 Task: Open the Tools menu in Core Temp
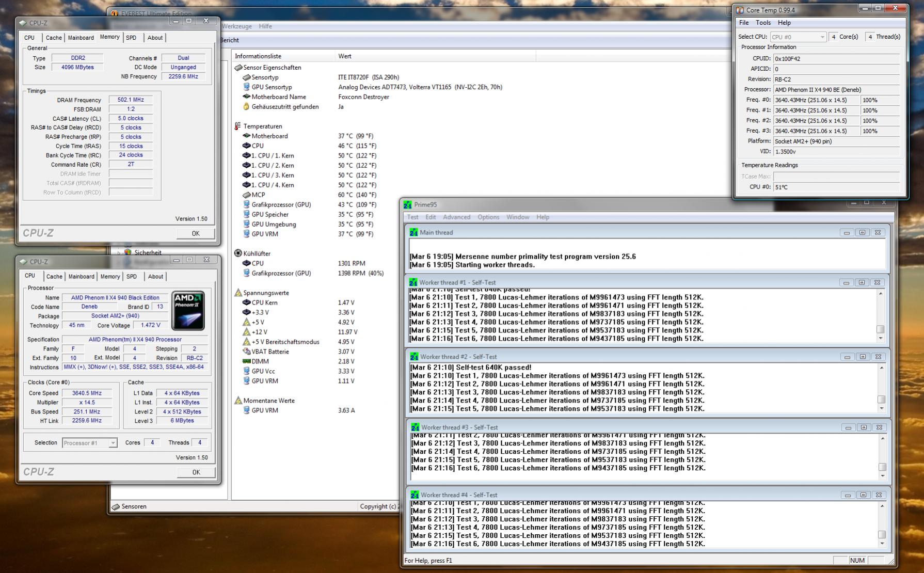click(763, 23)
